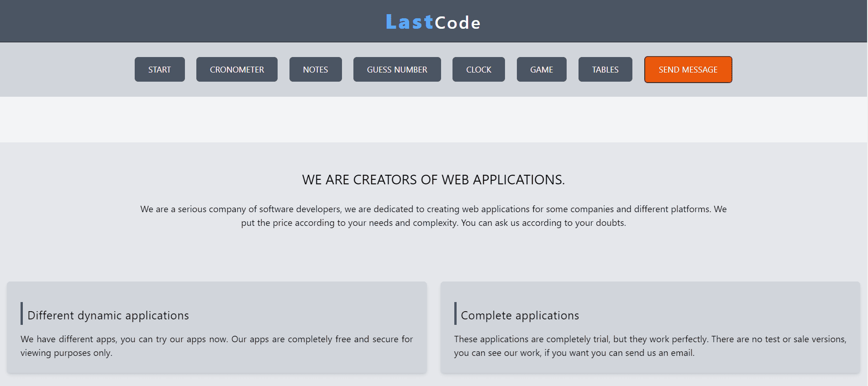The width and height of the screenshot is (868, 386).
Task: Select the 'Different dynamic applications' card title
Action: pos(108,315)
